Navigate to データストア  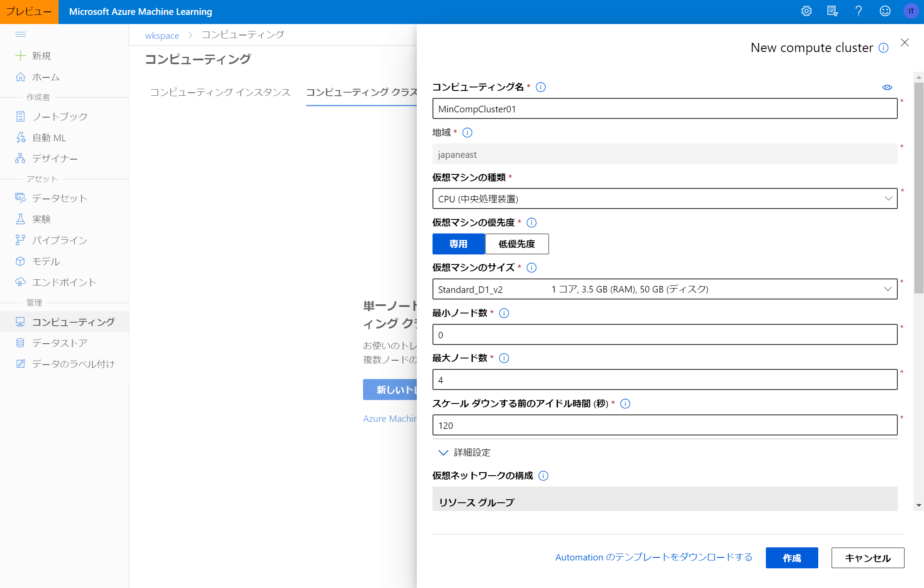[x=59, y=342]
